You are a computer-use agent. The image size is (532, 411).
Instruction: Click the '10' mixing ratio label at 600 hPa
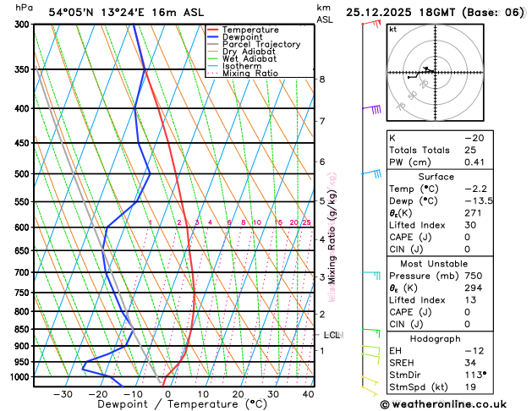[x=257, y=222]
